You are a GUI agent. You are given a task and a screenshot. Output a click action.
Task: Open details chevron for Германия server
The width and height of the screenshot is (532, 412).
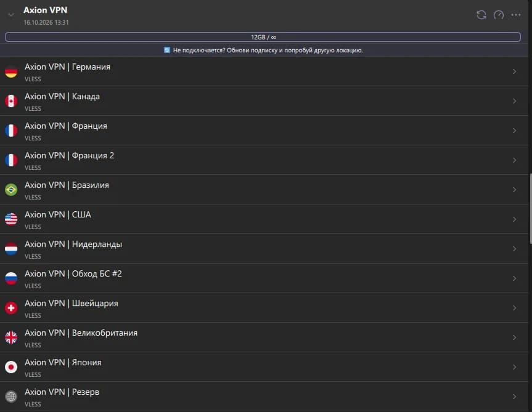(514, 71)
